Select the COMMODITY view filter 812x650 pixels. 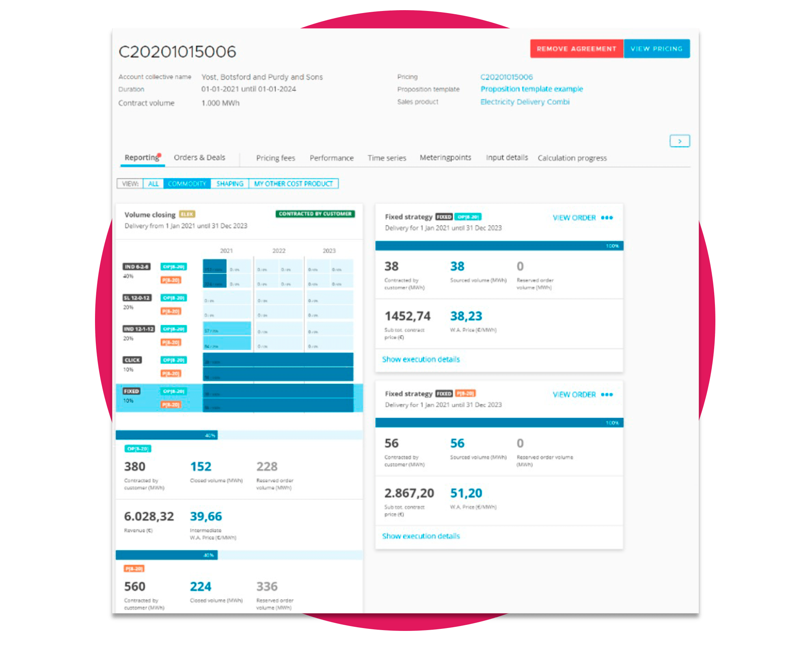pyautogui.click(x=187, y=184)
